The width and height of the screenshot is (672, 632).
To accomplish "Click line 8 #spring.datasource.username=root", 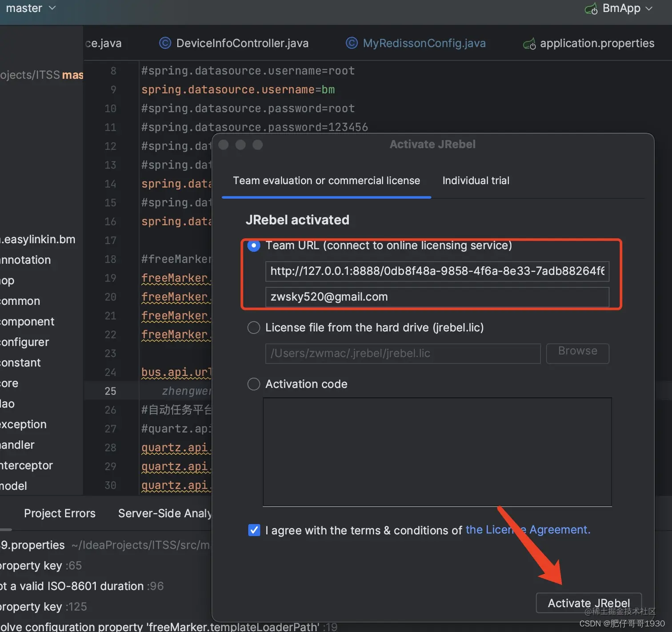I will tap(248, 71).
